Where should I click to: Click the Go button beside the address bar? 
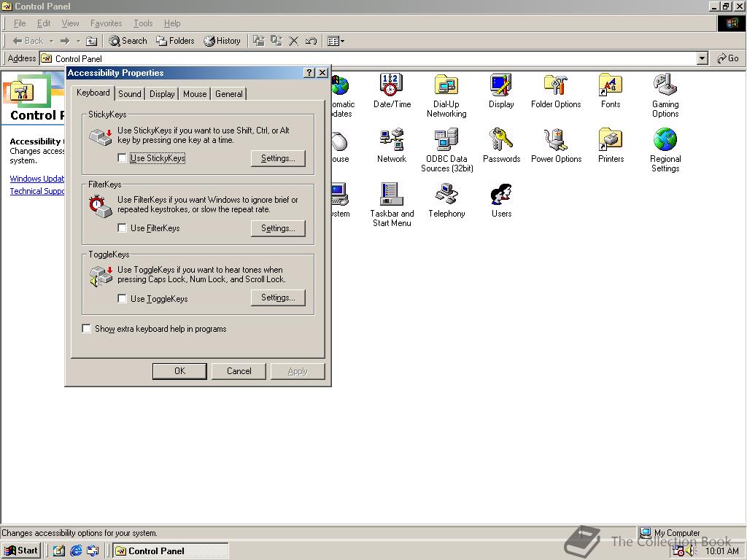pos(727,58)
